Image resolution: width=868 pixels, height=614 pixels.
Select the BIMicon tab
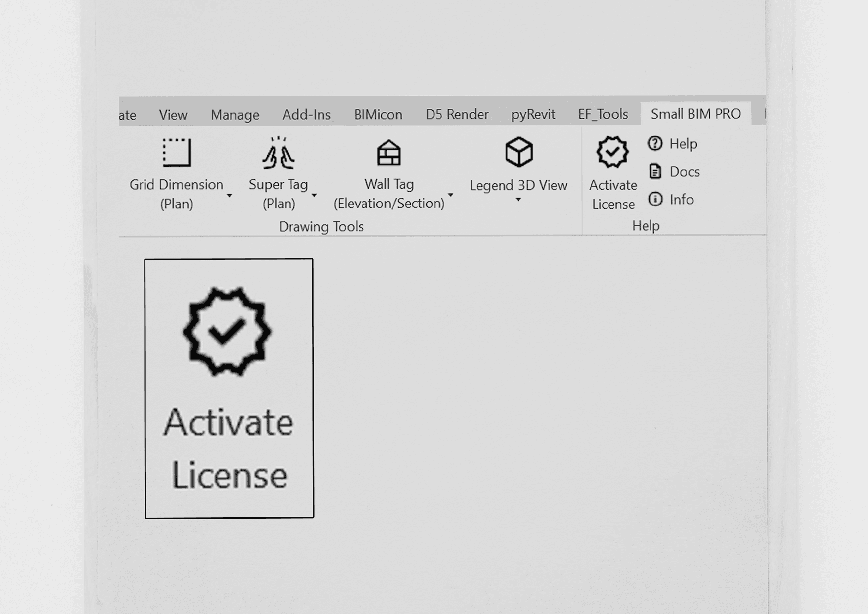pyautogui.click(x=377, y=115)
